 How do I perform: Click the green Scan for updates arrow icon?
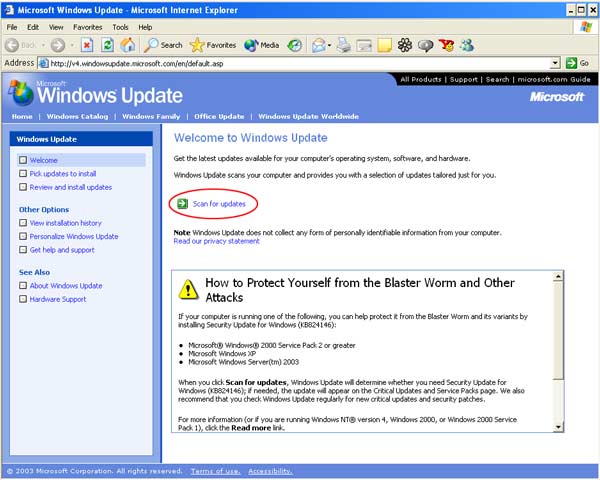tap(183, 204)
